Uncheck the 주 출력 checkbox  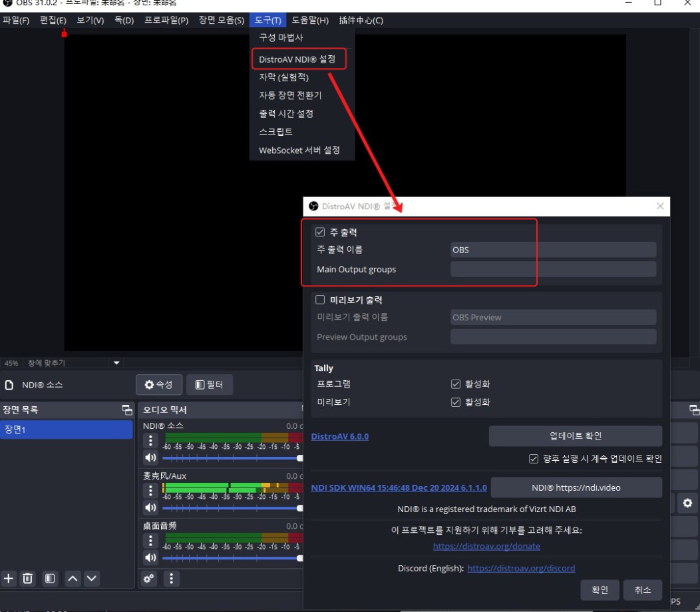pyautogui.click(x=320, y=232)
